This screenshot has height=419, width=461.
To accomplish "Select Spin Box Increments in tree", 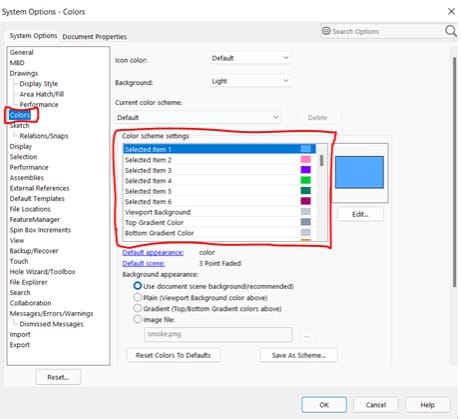I will [40, 230].
